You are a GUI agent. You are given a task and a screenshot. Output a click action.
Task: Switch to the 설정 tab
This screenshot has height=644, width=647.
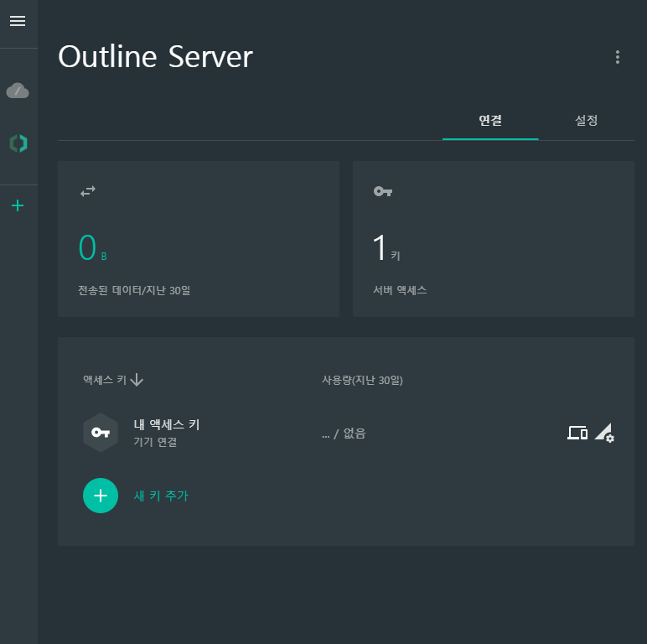click(587, 121)
